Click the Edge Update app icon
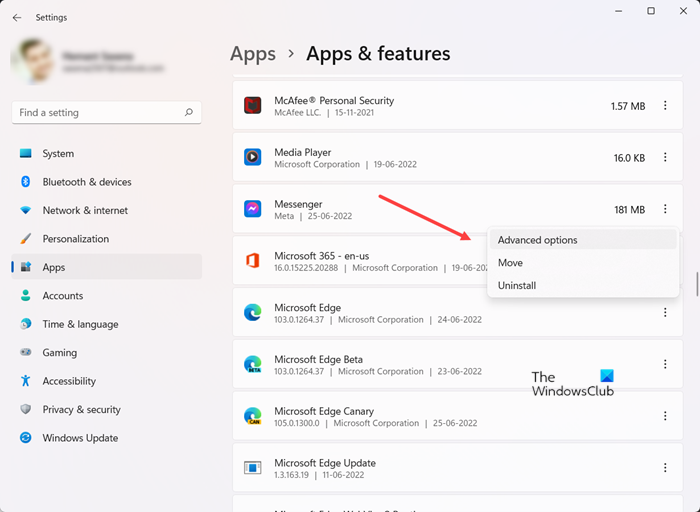700x512 pixels. point(253,467)
